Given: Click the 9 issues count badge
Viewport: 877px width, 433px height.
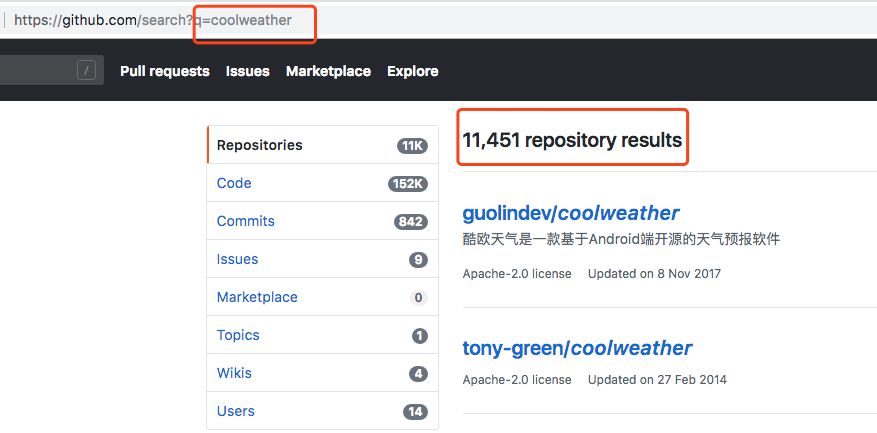Looking at the screenshot, I should point(418,260).
